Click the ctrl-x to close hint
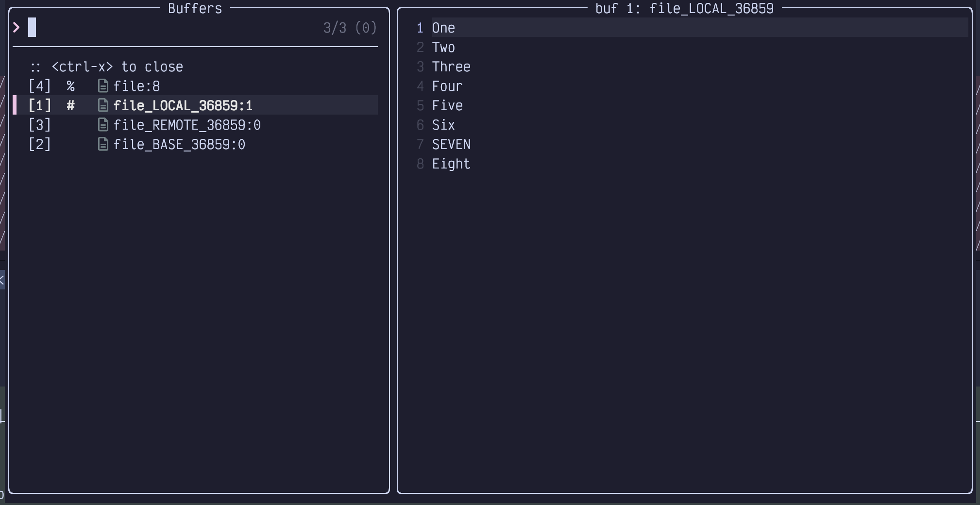 tap(117, 67)
